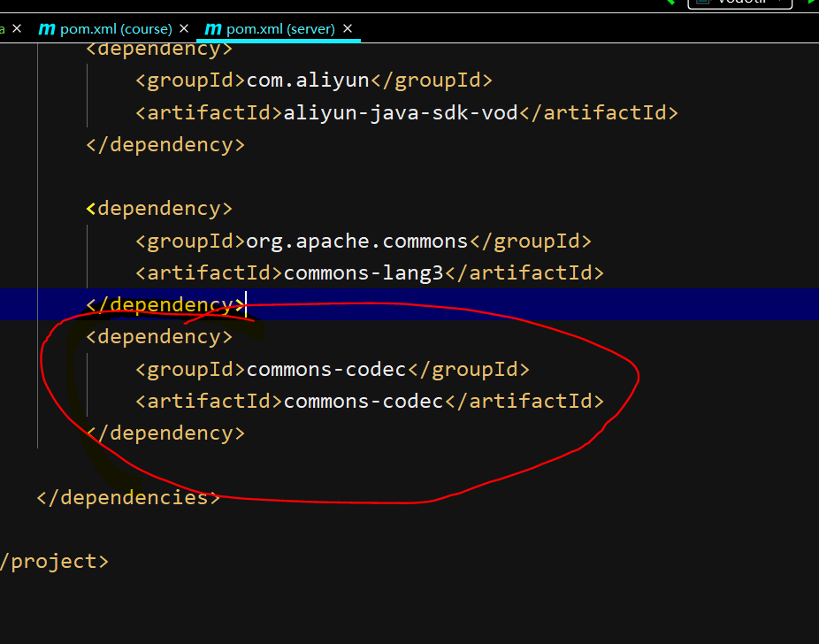The width and height of the screenshot is (819, 644).
Task: Click the com.aliyun groupId text
Action: pos(308,80)
